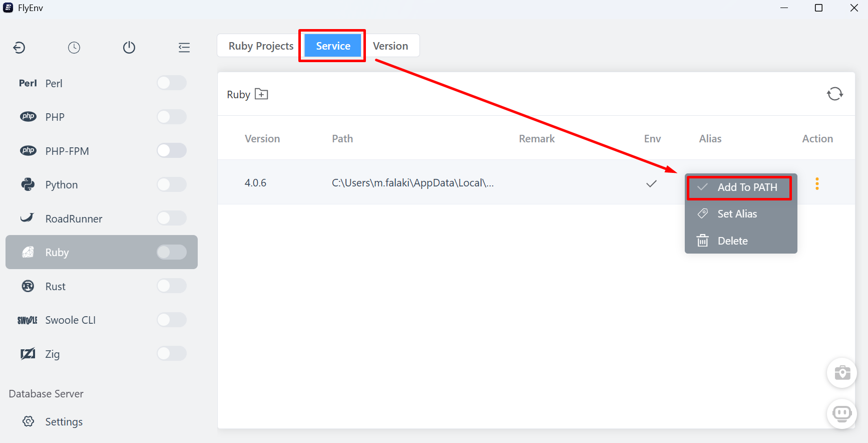This screenshot has height=443, width=868.
Task: Click the Alias column header
Action: (x=710, y=139)
